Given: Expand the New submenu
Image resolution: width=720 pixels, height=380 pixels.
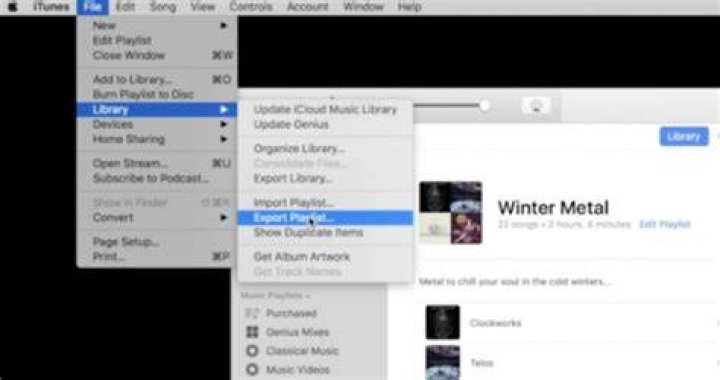Looking at the screenshot, I should [x=157, y=25].
